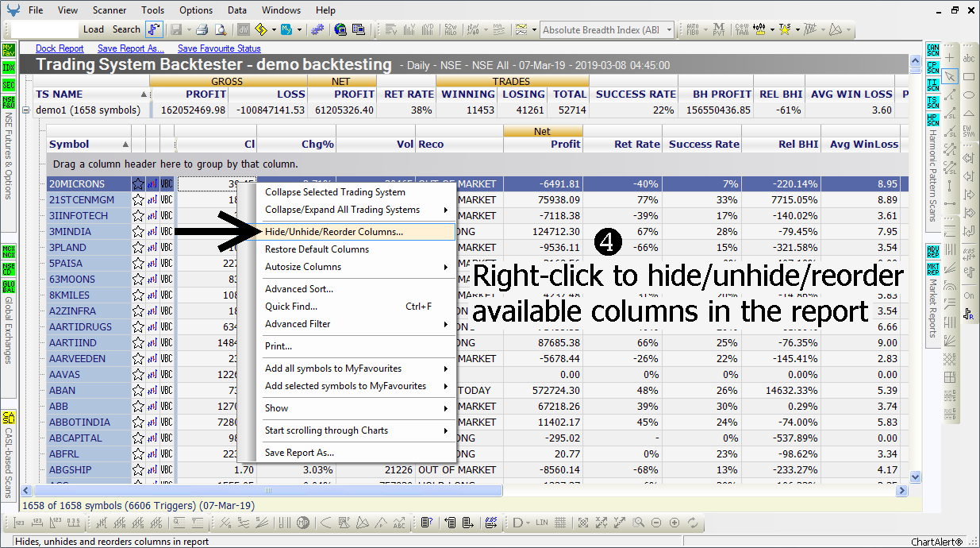This screenshot has width=980, height=548.
Task: Toggle the On button in drawing toolbar
Action: (969, 295)
